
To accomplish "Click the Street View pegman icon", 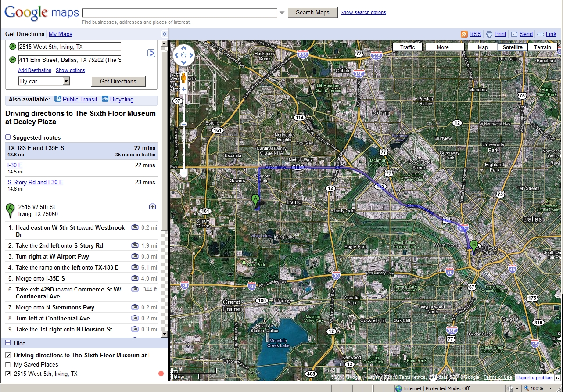I will [183, 78].
